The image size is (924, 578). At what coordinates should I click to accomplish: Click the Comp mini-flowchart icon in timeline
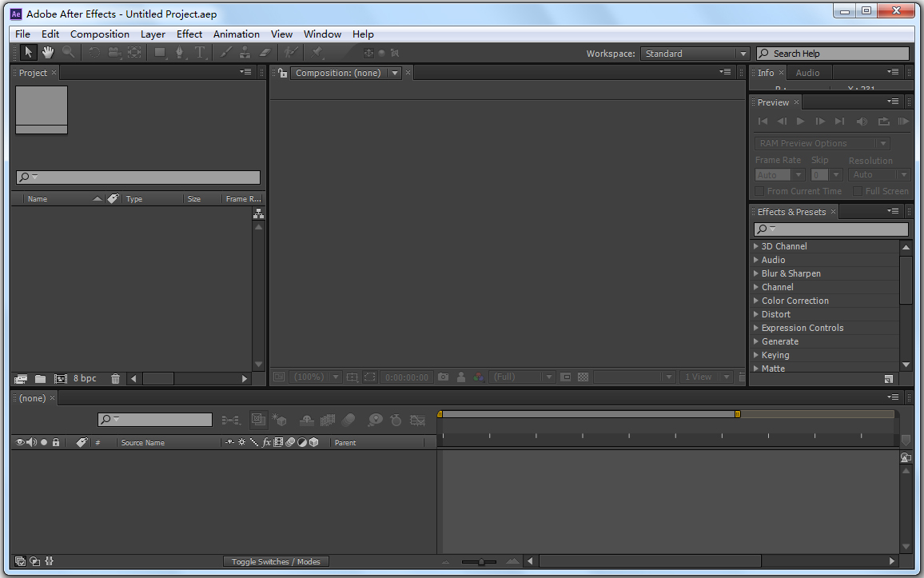[x=231, y=420]
